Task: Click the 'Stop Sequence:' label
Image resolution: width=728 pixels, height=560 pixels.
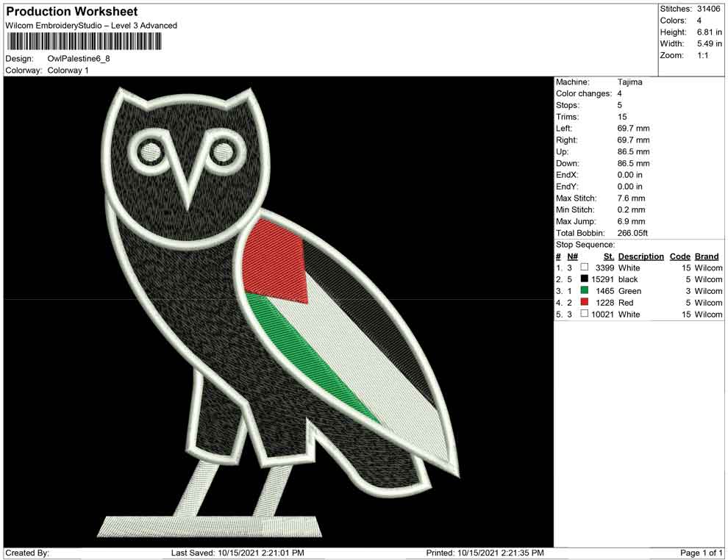Action: tap(585, 245)
